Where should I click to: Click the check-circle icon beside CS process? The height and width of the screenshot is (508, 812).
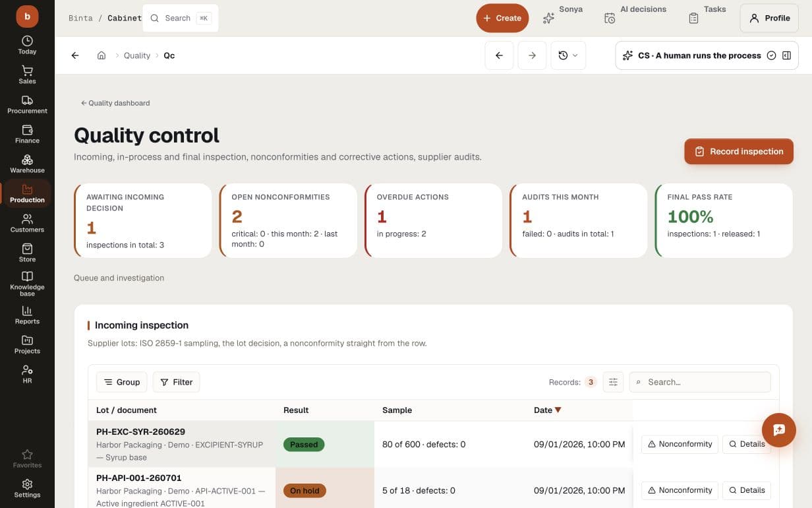click(x=772, y=55)
